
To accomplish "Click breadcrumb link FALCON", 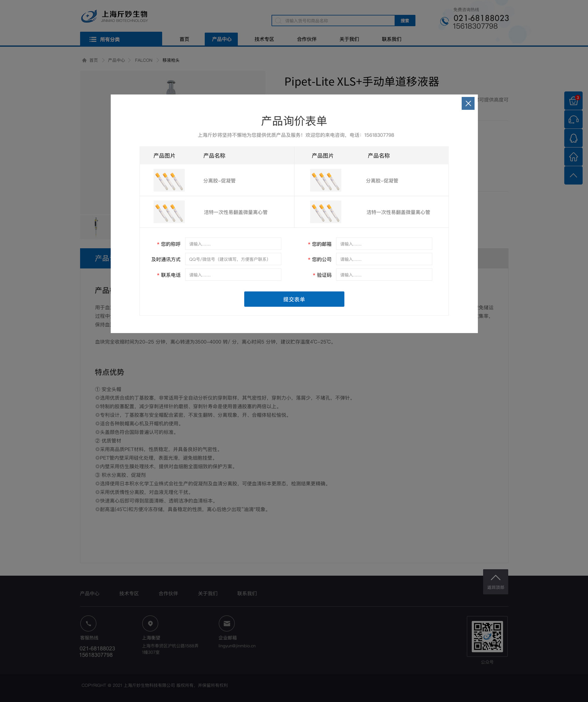I will (x=143, y=60).
